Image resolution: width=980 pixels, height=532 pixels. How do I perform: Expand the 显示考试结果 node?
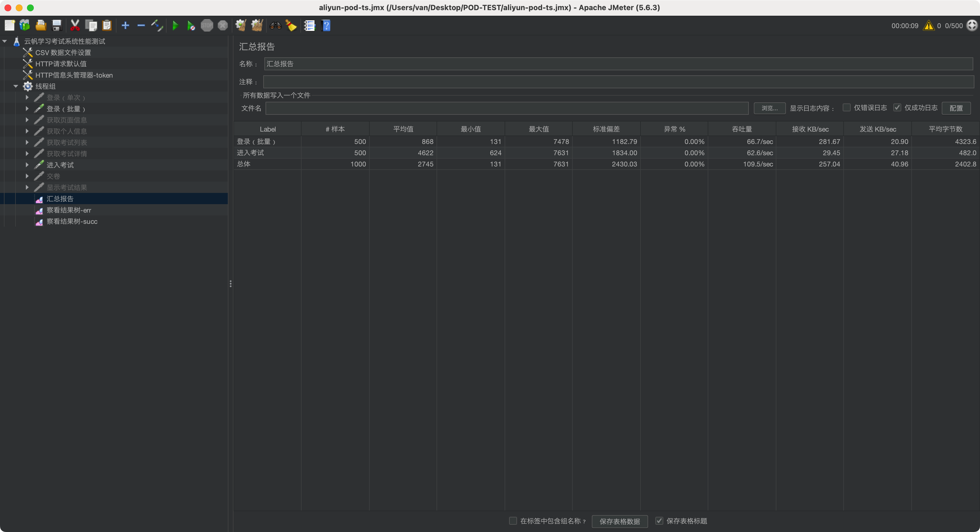[27, 188]
